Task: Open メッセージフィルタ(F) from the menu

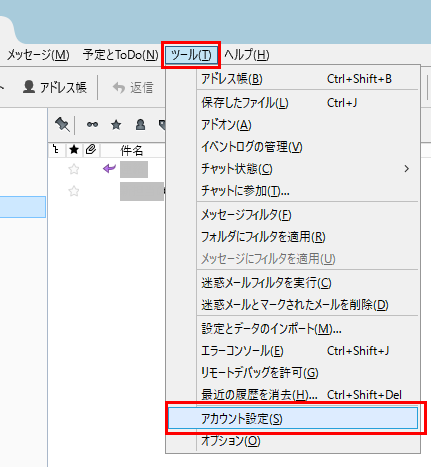Action: (x=292, y=215)
